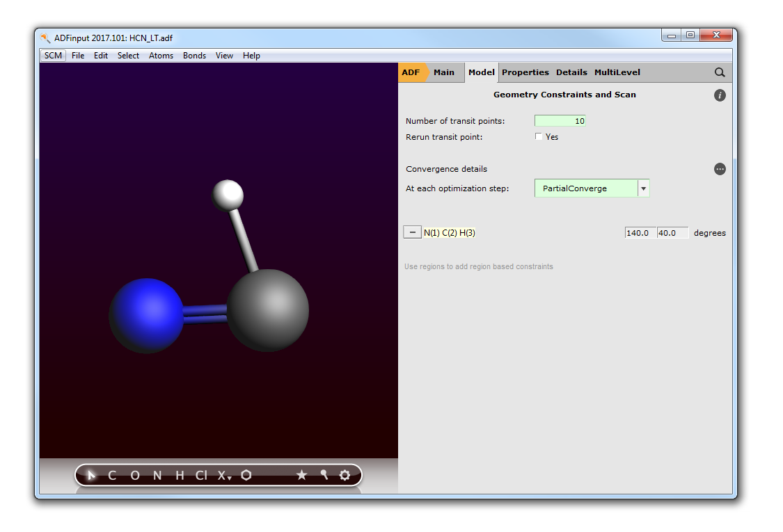The height and width of the screenshot is (532, 783).
Task: Switch to the Details tab
Action: pyautogui.click(x=572, y=72)
